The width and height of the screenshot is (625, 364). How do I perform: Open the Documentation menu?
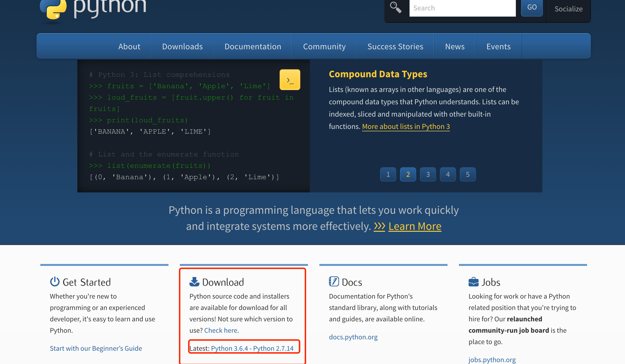(x=253, y=46)
